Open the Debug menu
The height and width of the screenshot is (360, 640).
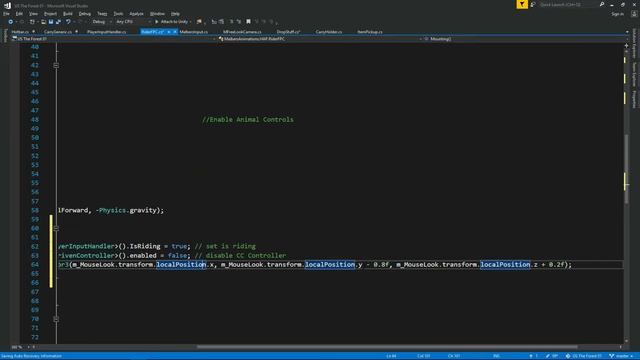(84, 14)
